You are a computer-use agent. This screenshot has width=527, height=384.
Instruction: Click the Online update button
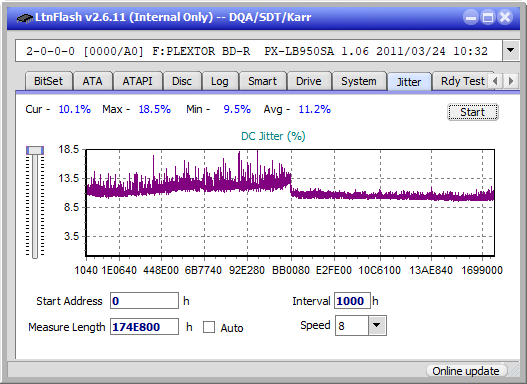pyautogui.click(x=466, y=371)
